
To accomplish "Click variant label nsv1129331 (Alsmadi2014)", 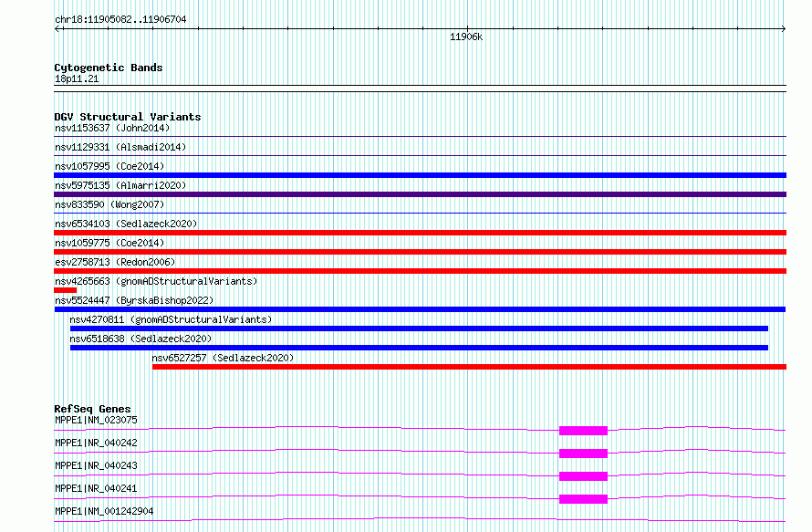I will point(120,147).
